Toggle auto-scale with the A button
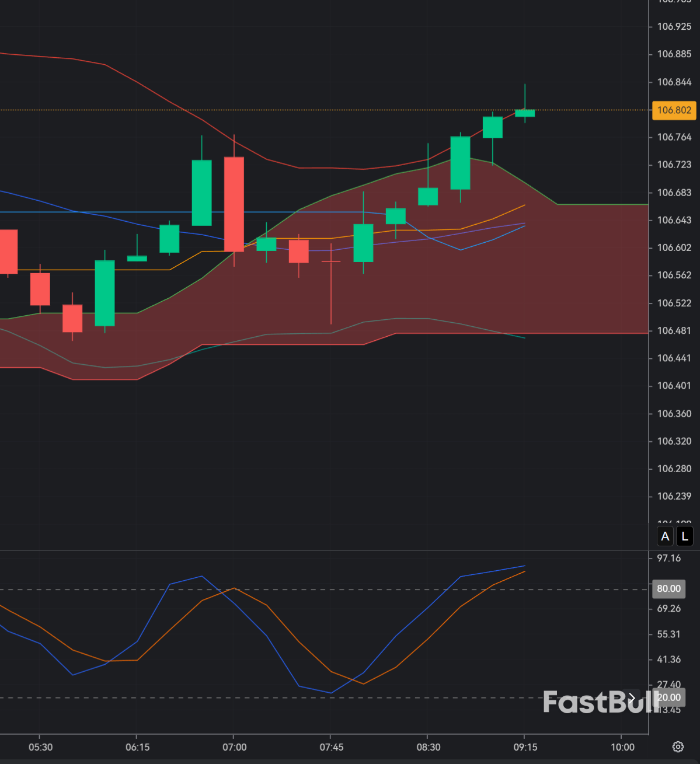The width and height of the screenshot is (700, 764). tap(665, 536)
